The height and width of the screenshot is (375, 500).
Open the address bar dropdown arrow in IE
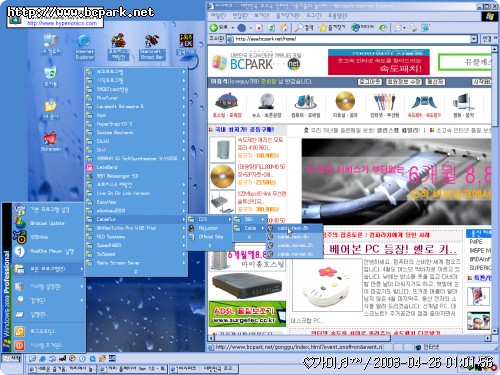(x=474, y=39)
